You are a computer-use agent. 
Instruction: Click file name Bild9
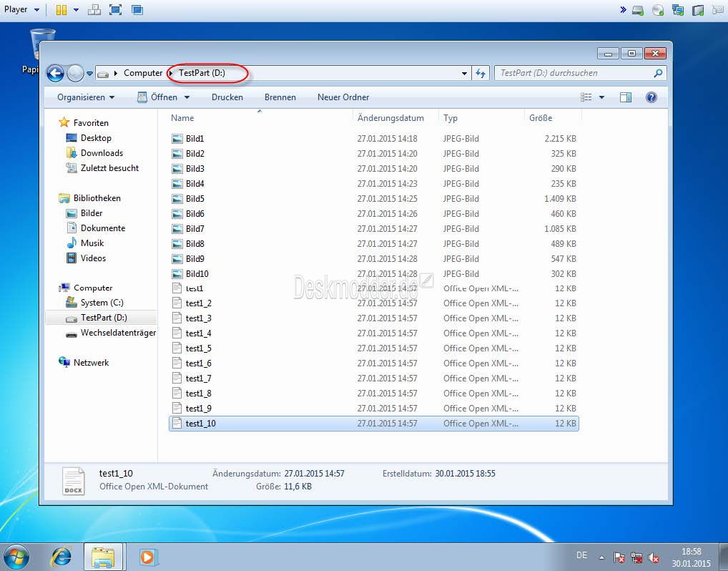(195, 259)
